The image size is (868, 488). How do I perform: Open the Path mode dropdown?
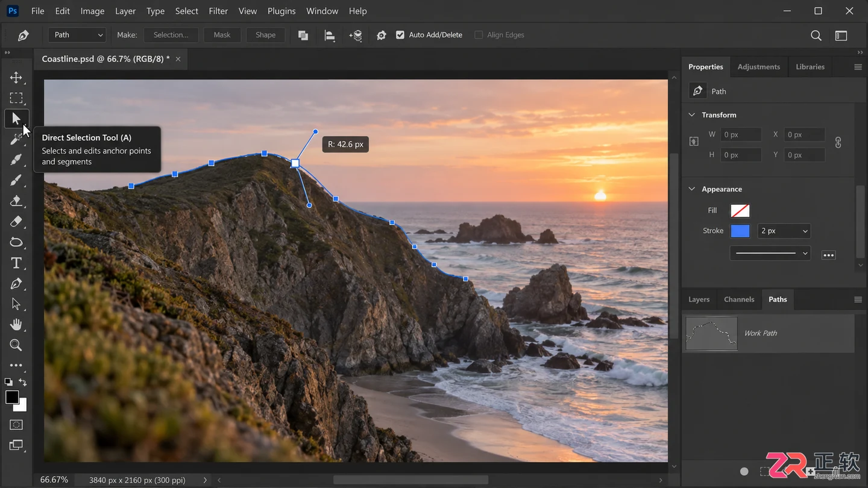pos(77,35)
